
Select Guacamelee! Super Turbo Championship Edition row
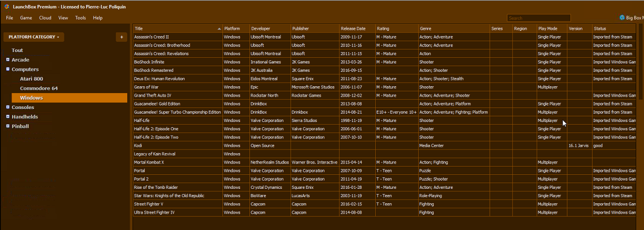coord(384,112)
